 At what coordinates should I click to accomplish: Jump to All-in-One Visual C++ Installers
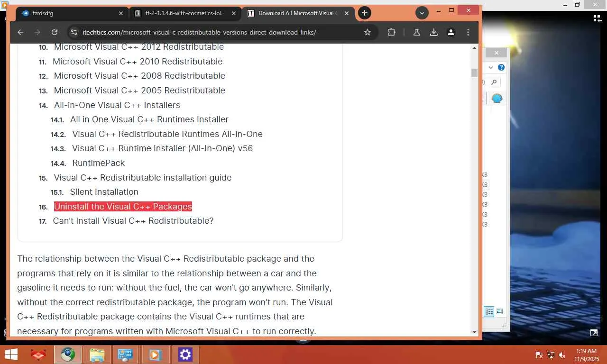pos(117,105)
